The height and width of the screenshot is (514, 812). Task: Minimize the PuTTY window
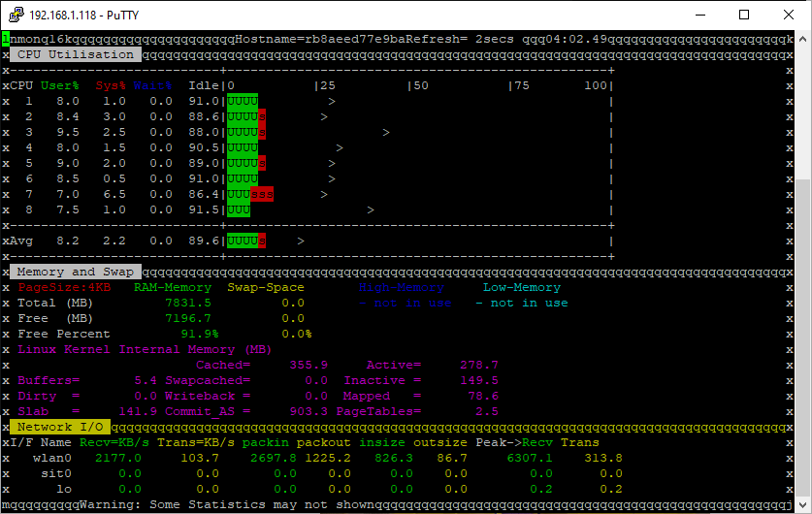(700, 15)
